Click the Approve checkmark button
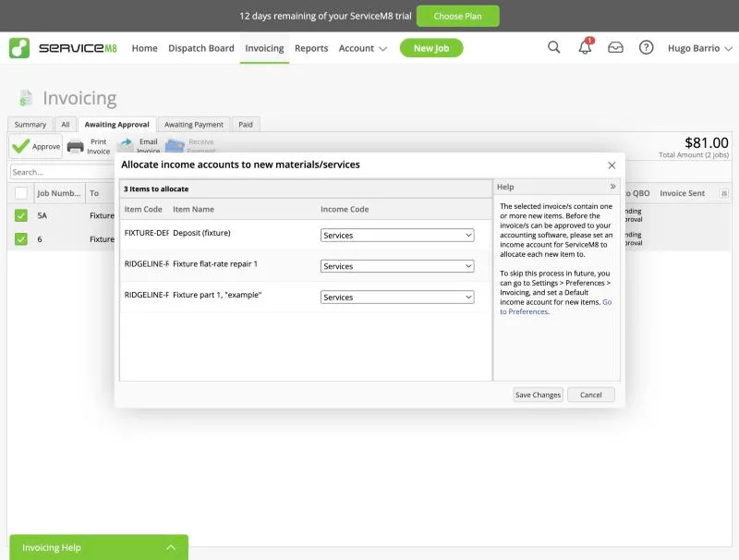The width and height of the screenshot is (739, 560). (x=36, y=146)
